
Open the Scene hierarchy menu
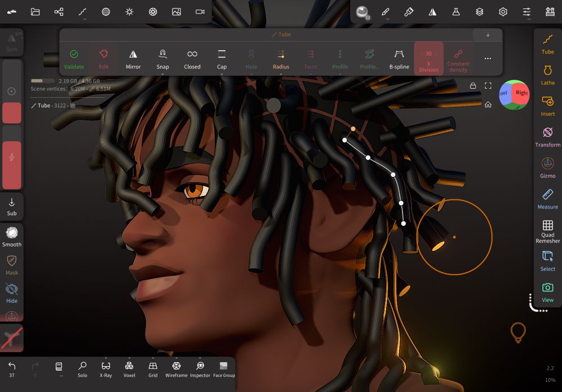(x=59, y=12)
